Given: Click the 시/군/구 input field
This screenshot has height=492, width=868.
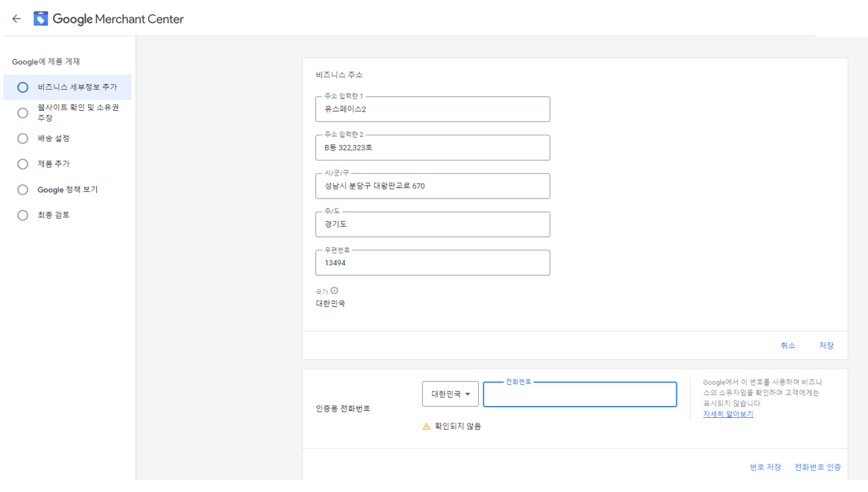Looking at the screenshot, I should (x=432, y=187).
